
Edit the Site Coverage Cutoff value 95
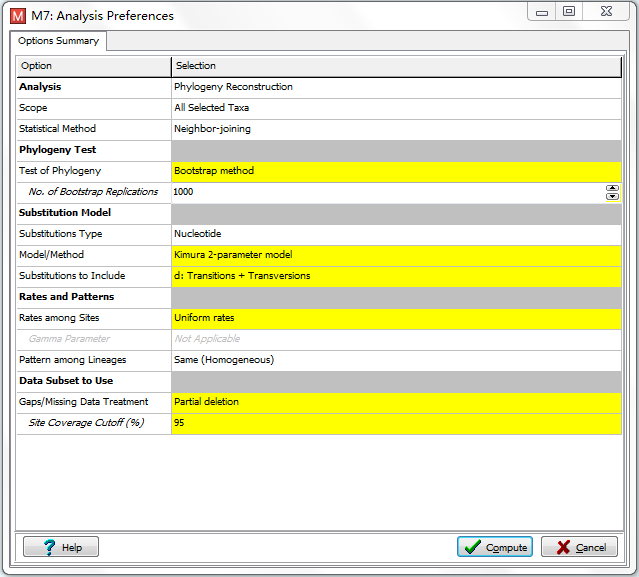(396, 423)
